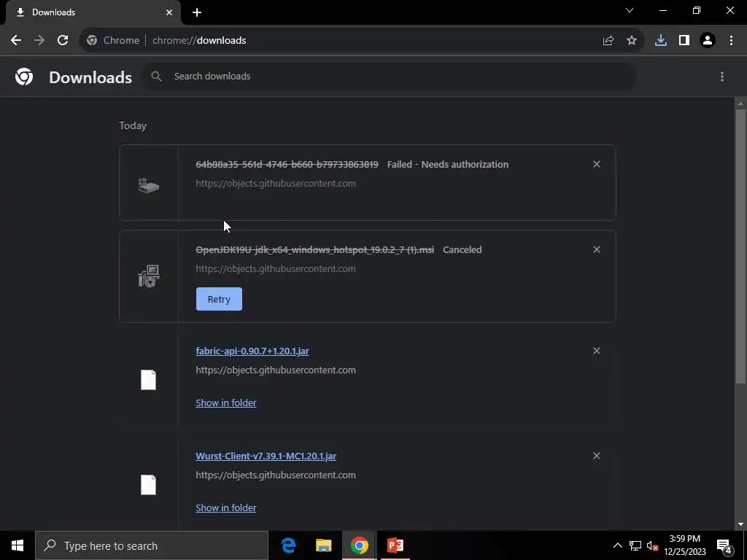
Task: Click the Canceled status text
Action: (462, 249)
